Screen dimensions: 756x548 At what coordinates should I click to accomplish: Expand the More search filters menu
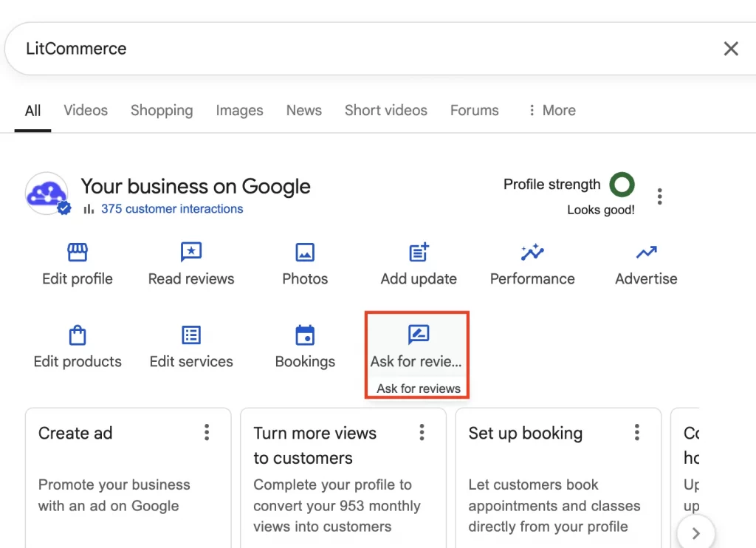(x=552, y=111)
